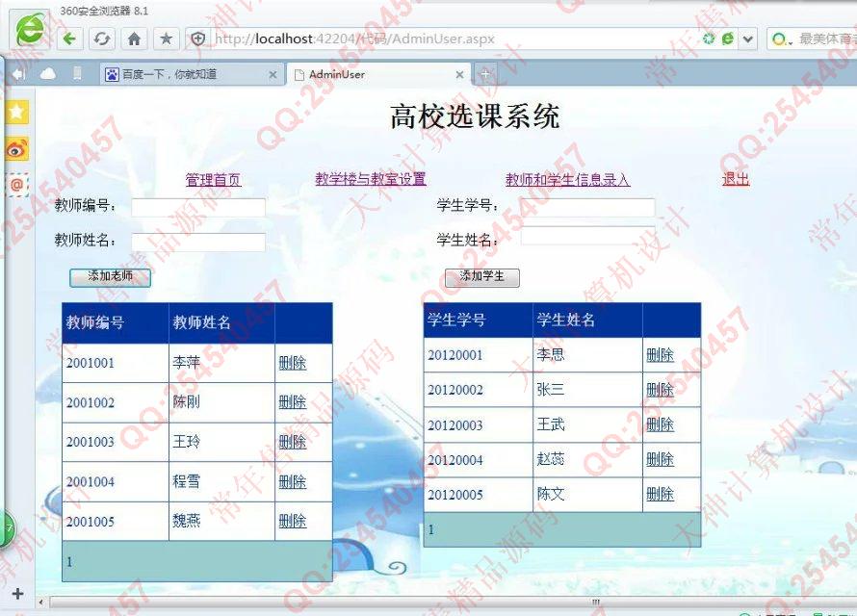Add sidebar item with plus icon
Image resolution: width=857 pixels, height=616 pixels.
(17, 594)
